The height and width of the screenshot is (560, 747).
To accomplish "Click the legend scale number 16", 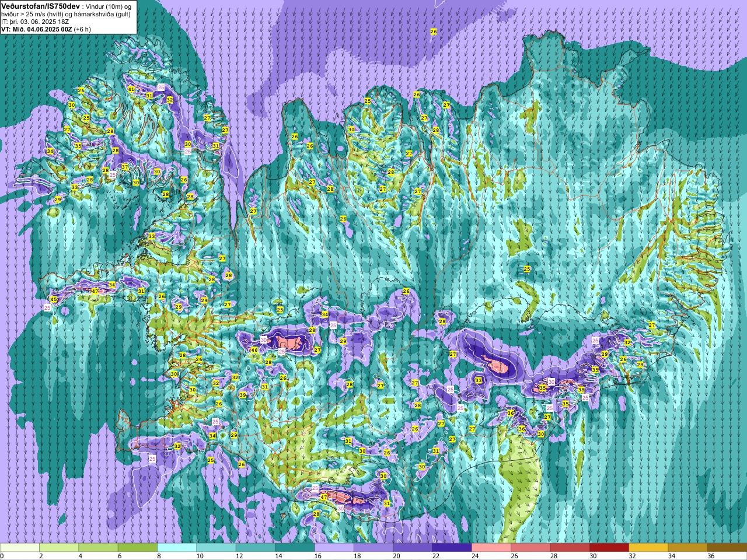I will 318,556.
